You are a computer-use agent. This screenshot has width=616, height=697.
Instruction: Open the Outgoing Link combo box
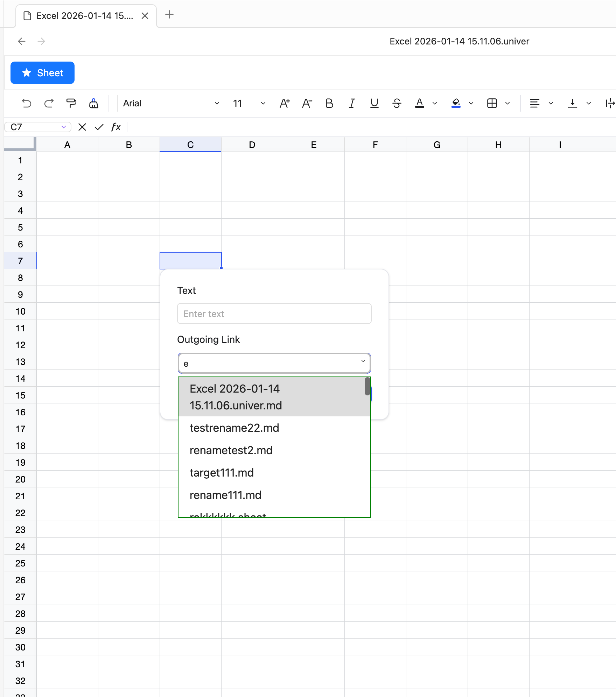tap(274, 363)
